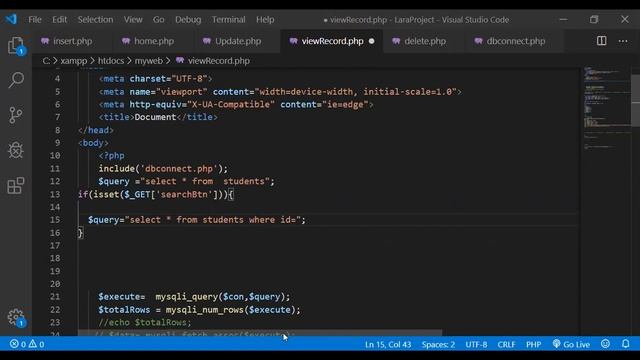This screenshot has width=640, height=360.
Task: Change indentation via Spaces: 2
Action: pos(438,344)
